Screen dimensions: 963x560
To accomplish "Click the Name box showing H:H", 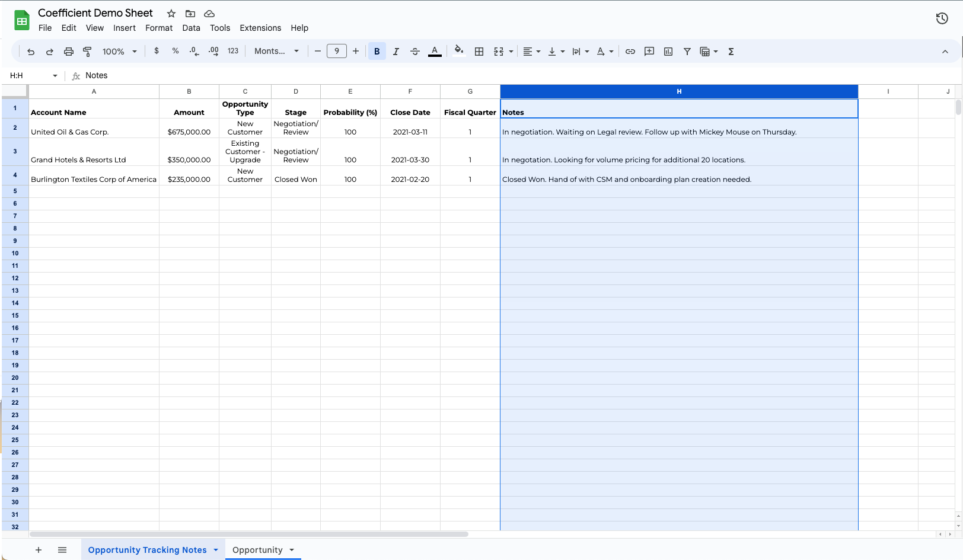I will [33, 75].
